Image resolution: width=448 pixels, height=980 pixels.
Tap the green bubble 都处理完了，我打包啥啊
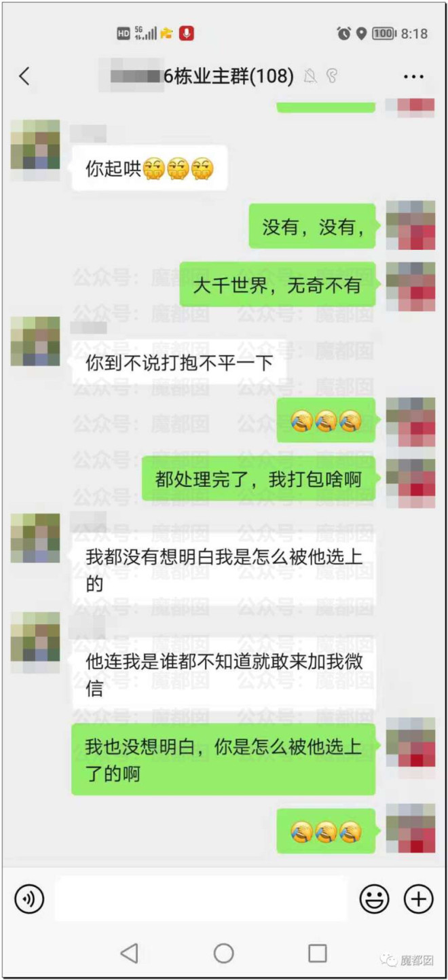click(259, 479)
